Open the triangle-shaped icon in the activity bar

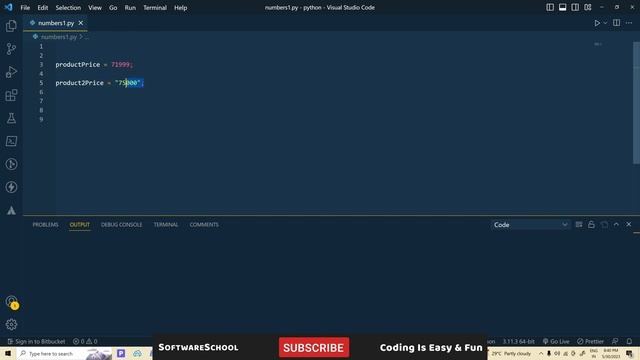pos(11,210)
